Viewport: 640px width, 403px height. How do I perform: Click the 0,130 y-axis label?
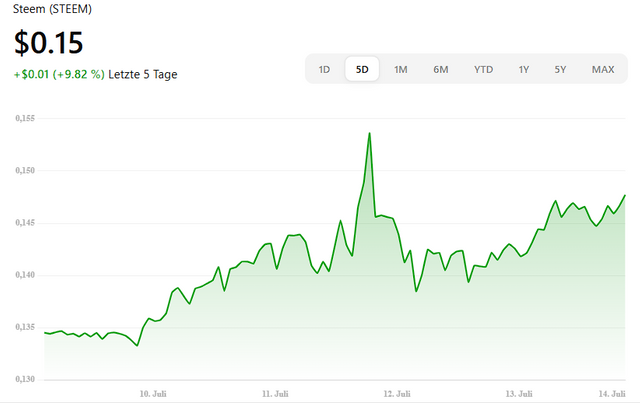pyautogui.click(x=25, y=379)
